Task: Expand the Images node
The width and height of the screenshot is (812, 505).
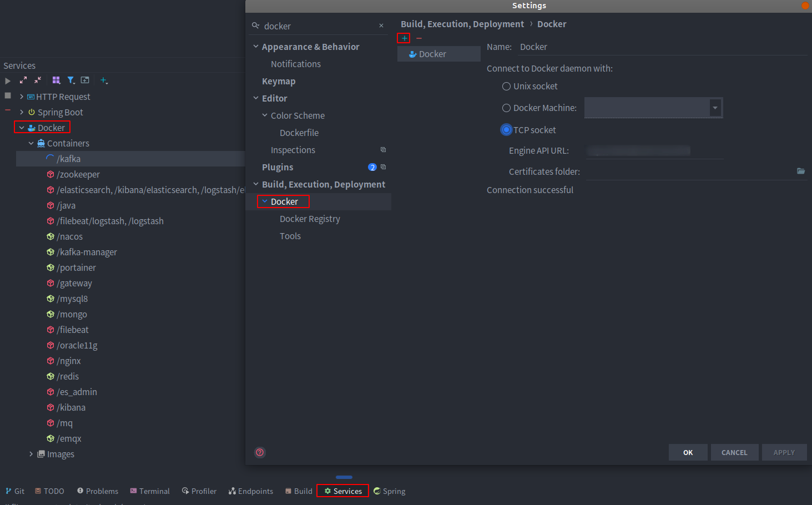Action: coord(31,454)
